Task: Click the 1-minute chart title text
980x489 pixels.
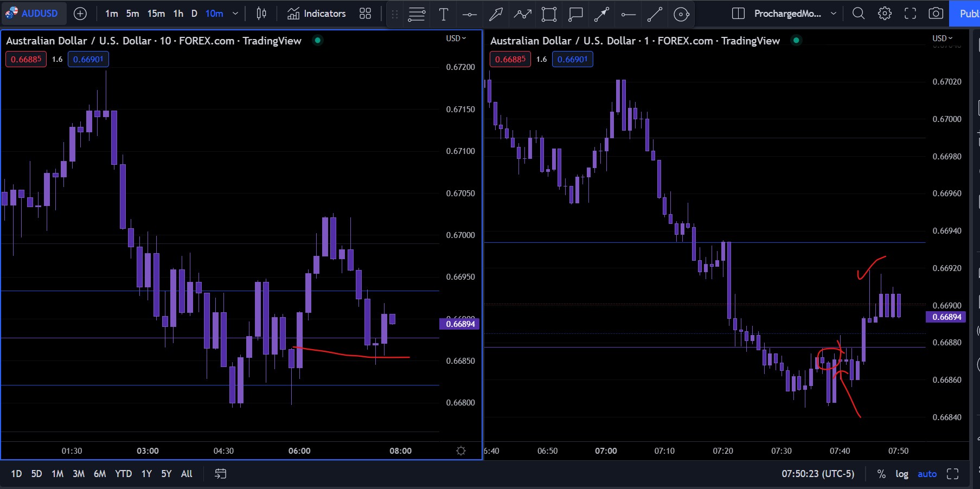Action: [x=635, y=41]
